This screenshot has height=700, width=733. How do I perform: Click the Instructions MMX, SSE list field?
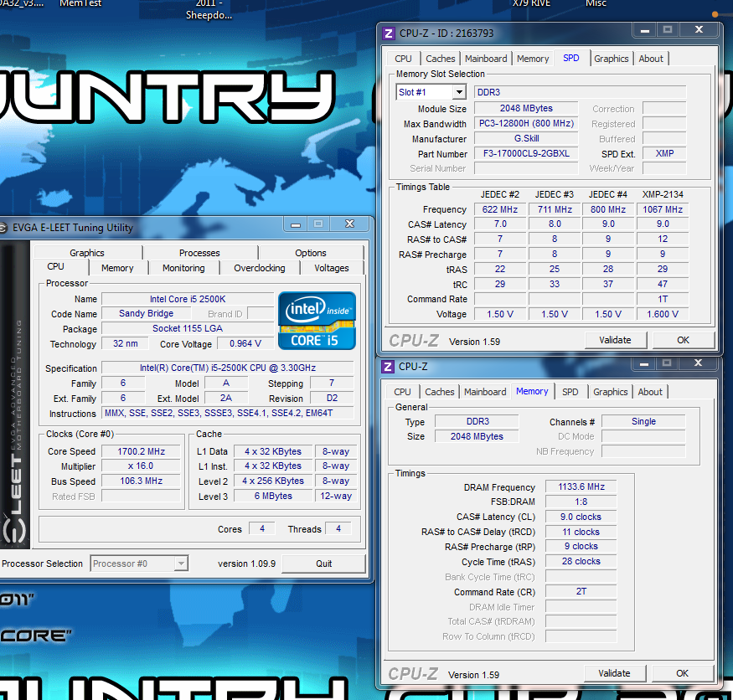tap(228, 413)
